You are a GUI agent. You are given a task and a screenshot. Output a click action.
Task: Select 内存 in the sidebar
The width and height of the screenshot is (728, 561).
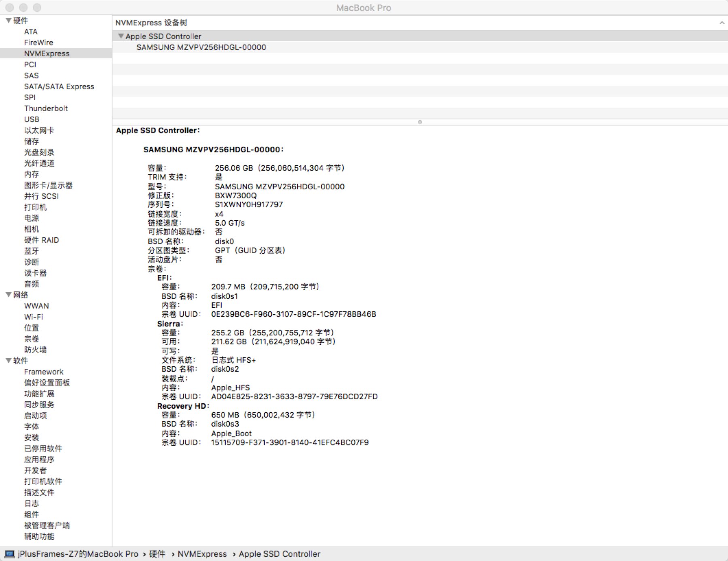click(32, 174)
